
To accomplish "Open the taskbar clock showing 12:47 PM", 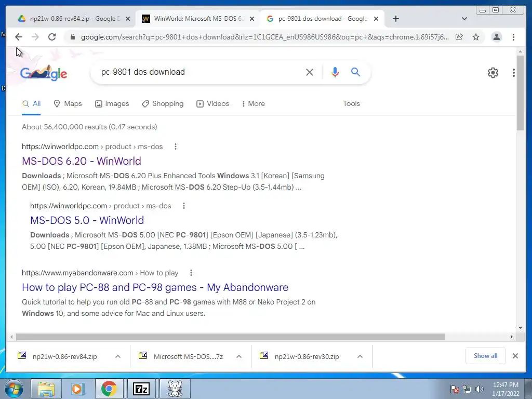I will coord(506,389).
